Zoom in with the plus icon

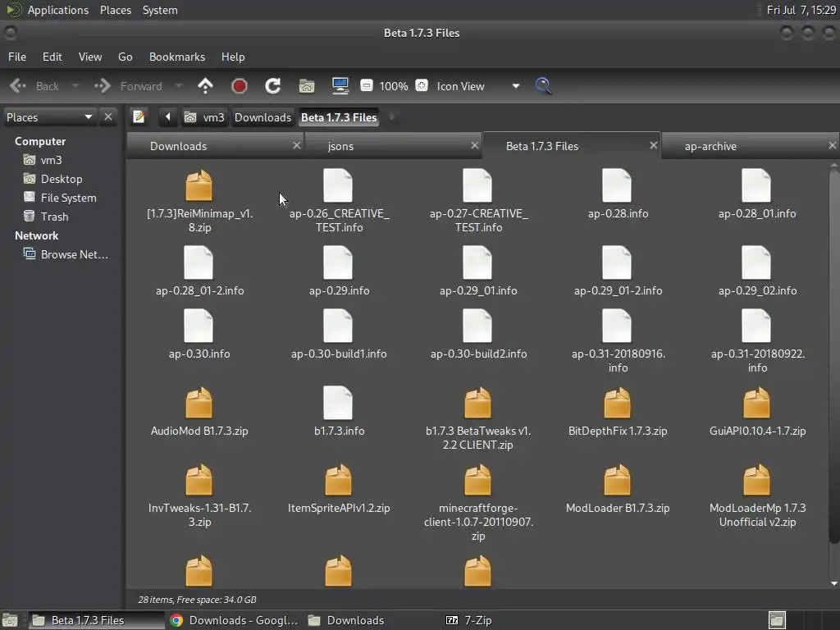pyautogui.click(x=422, y=85)
